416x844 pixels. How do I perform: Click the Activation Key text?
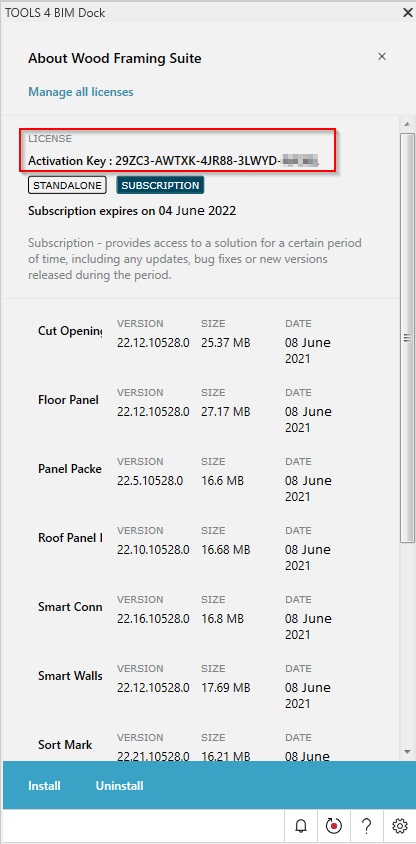pyautogui.click(x=174, y=160)
